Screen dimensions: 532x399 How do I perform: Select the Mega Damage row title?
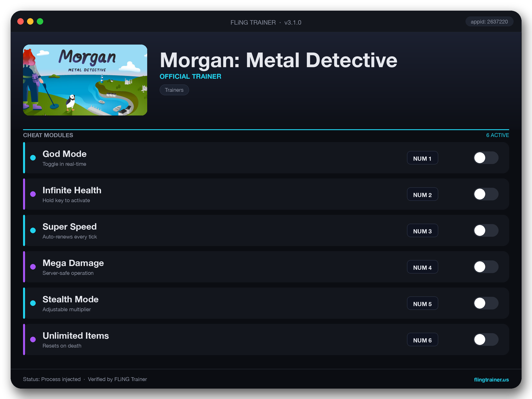(73, 263)
